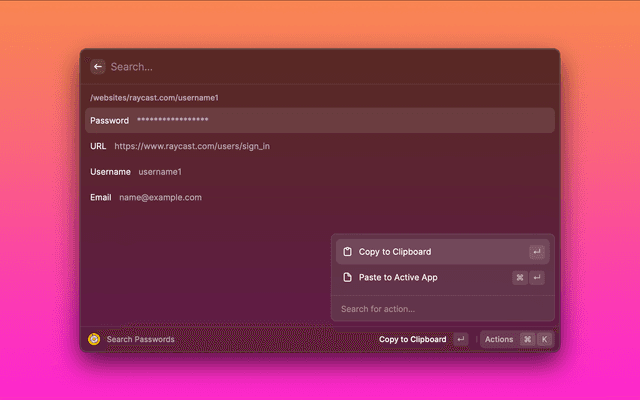Click the document icon beside Paste action
Image resolution: width=640 pixels, height=400 pixels.
(347, 277)
